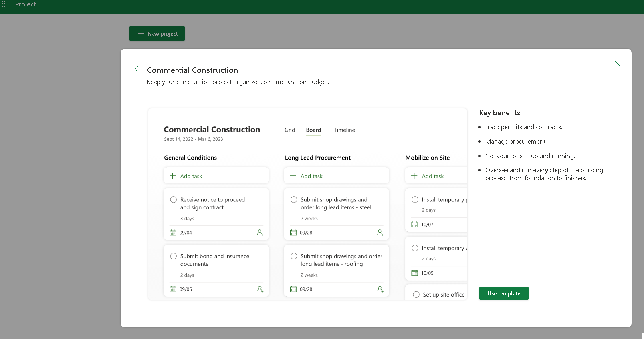Click the Use template button

tap(504, 293)
